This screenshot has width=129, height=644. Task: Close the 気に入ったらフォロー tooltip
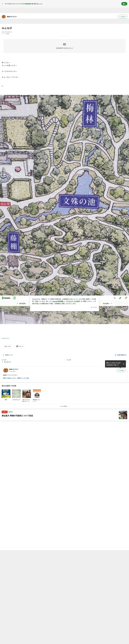(x=124, y=364)
